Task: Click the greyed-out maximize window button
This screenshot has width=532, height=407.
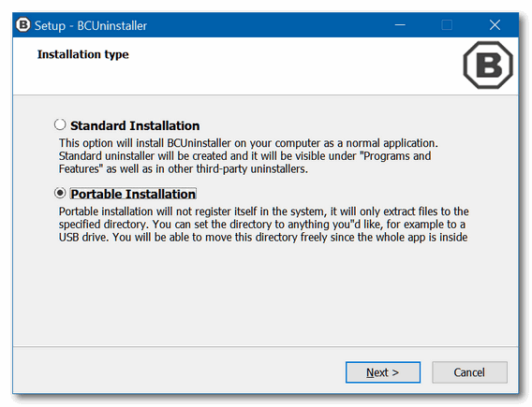Action: point(447,25)
